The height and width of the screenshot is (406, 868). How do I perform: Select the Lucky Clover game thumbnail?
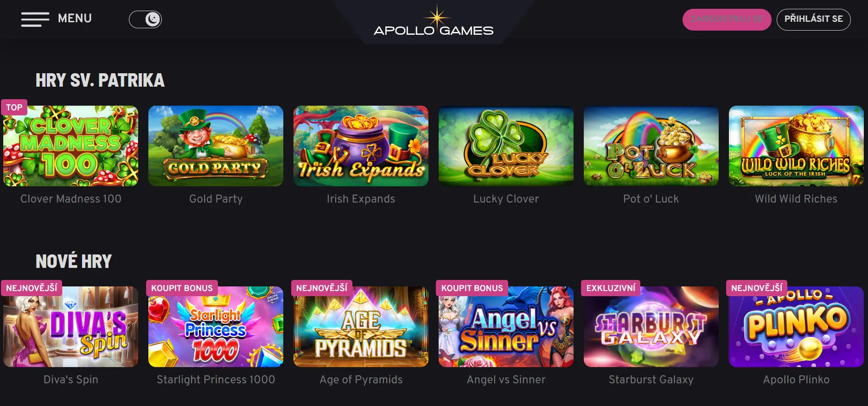(x=506, y=146)
